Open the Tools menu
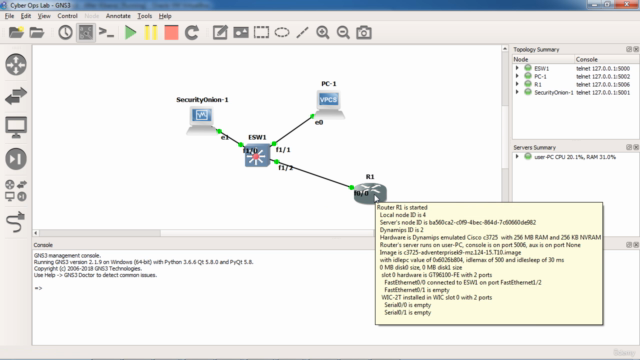The width and height of the screenshot is (640, 360). click(144, 16)
